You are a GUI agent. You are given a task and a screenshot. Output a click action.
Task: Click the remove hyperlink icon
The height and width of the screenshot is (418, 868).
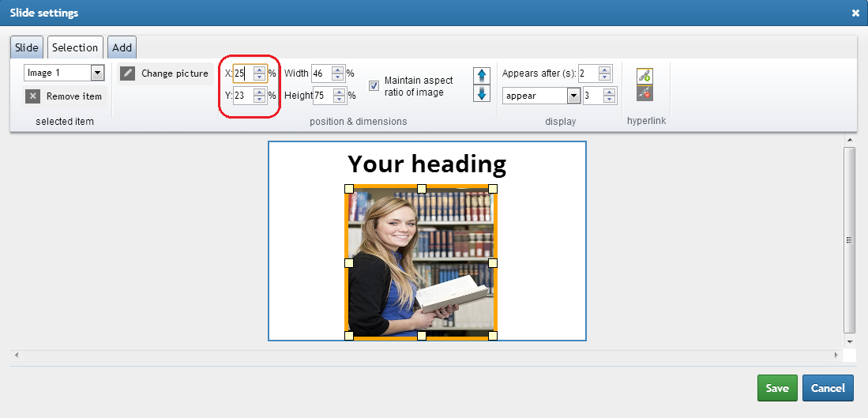[x=645, y=93]
